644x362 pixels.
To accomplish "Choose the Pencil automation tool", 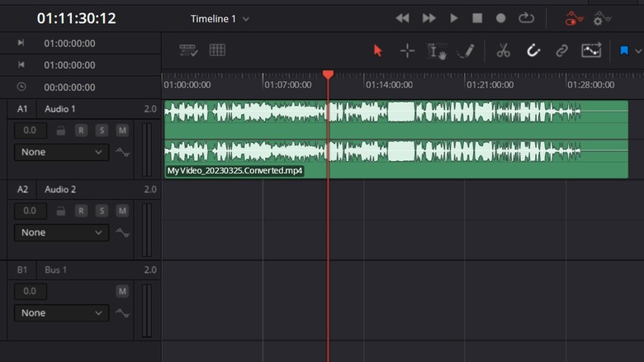I will tap(466, 50).
